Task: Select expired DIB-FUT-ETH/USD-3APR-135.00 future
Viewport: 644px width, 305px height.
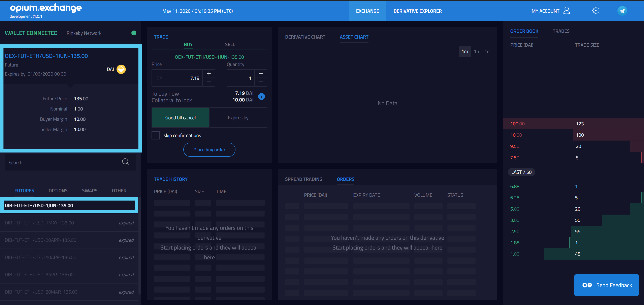Action: [x=69, y=274]
